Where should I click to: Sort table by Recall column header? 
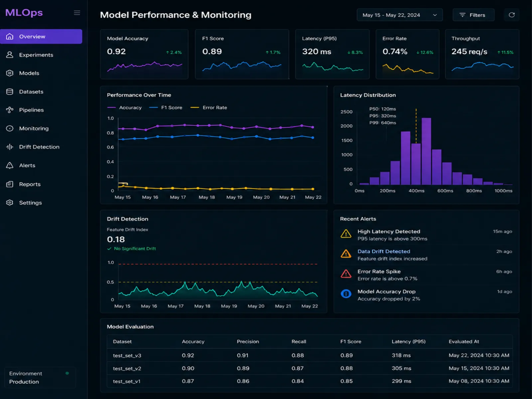[x=299, y=342]
